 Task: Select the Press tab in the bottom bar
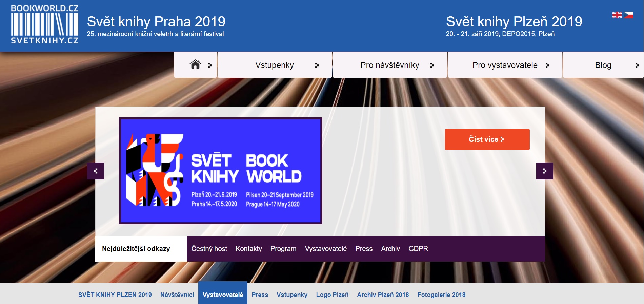[260, 295]
